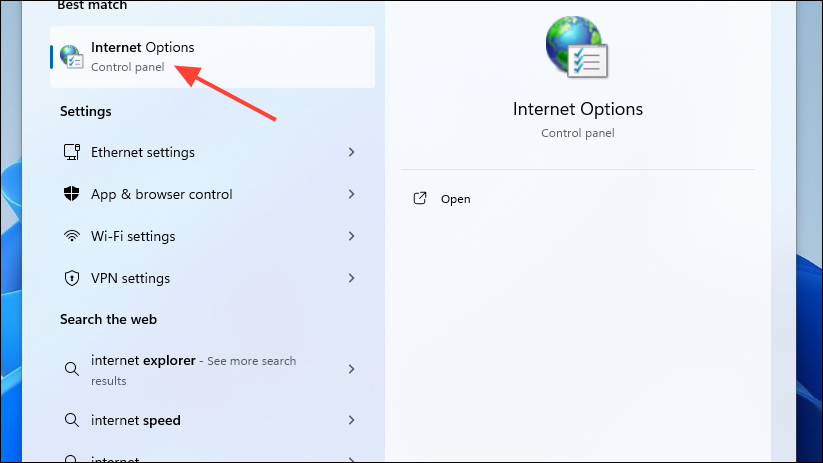Select the internet speed web suggestion

click(212, 420)
